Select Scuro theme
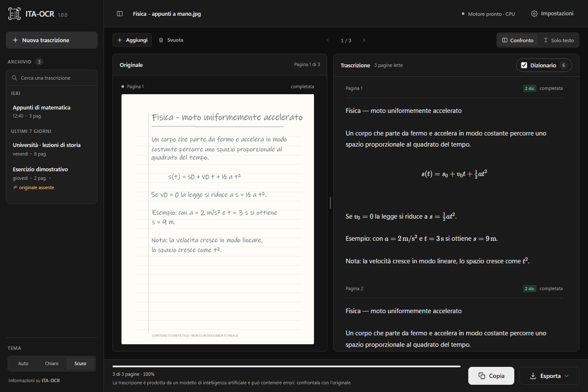 [x=80, y=363]
